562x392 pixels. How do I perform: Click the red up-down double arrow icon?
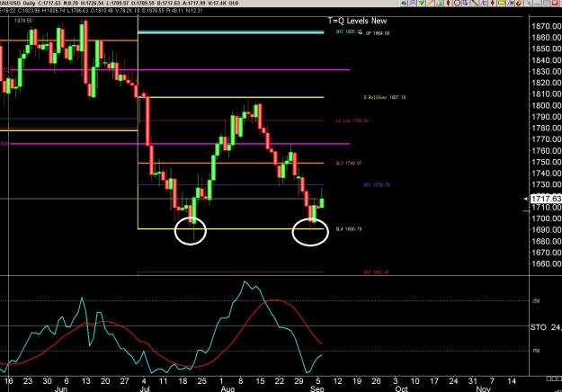(x=448, y=3)
